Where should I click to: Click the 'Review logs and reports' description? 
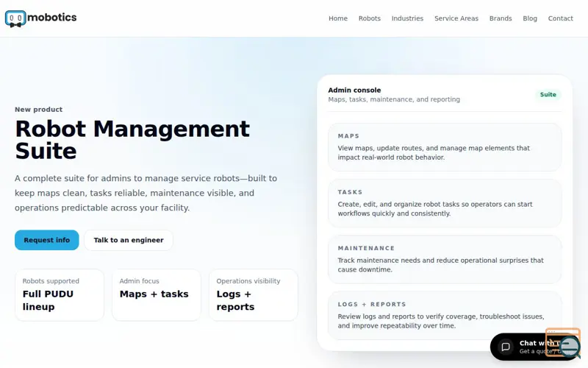[x=441, y=321]
